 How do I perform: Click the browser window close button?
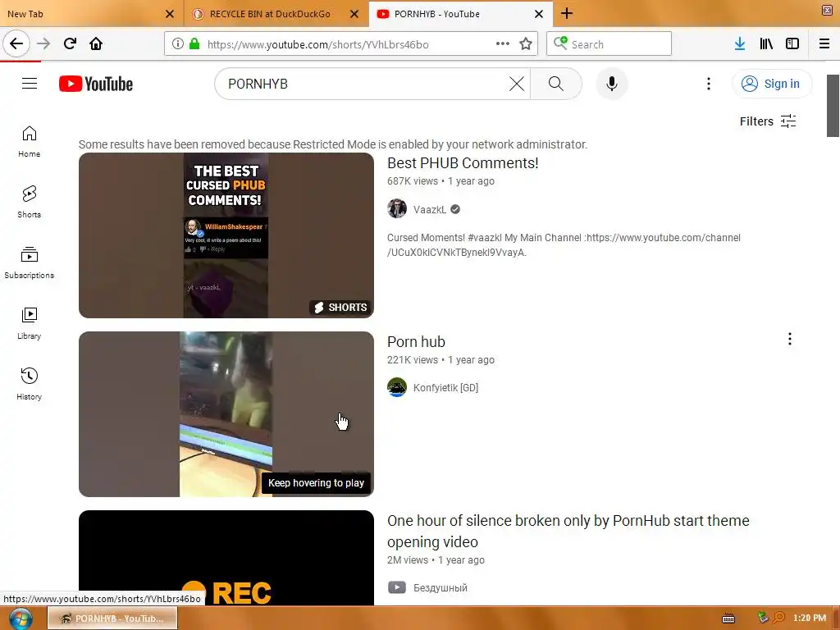(x=827, y=10)
